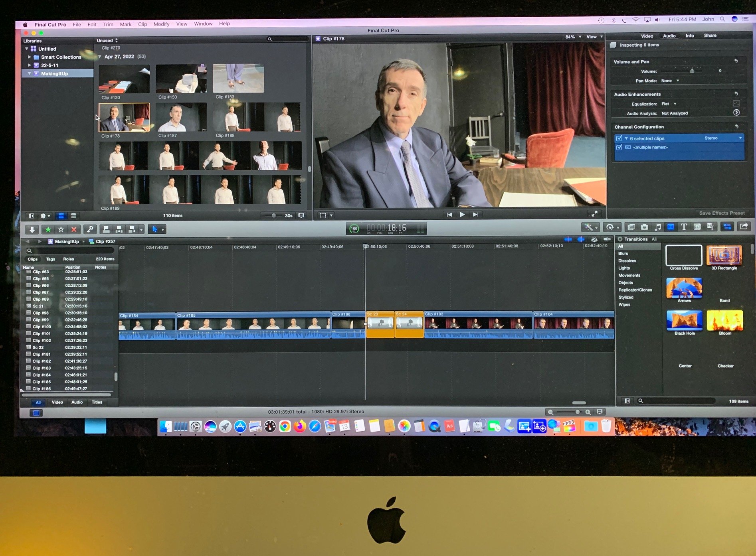
Task: Open the Keyword Editor key icon
Action: tap(90, 229)
